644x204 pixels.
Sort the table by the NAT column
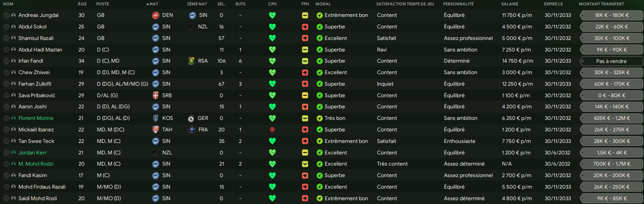point(153,4)
